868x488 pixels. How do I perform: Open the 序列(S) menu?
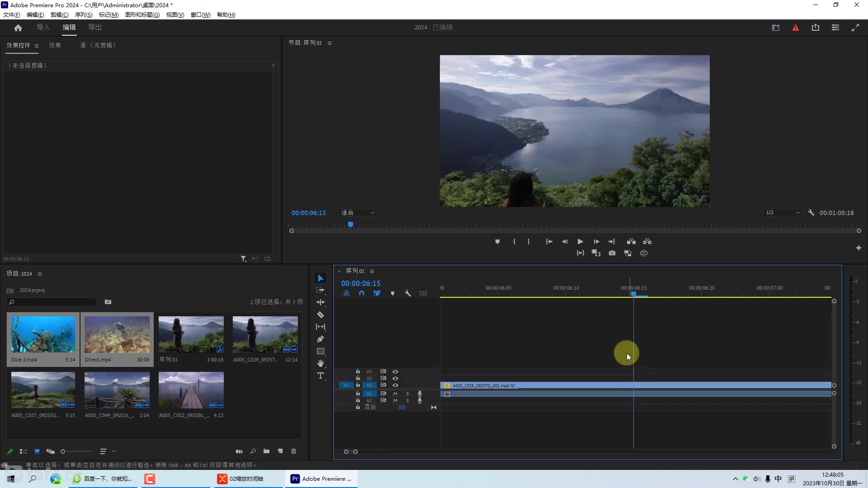(84, 15)
